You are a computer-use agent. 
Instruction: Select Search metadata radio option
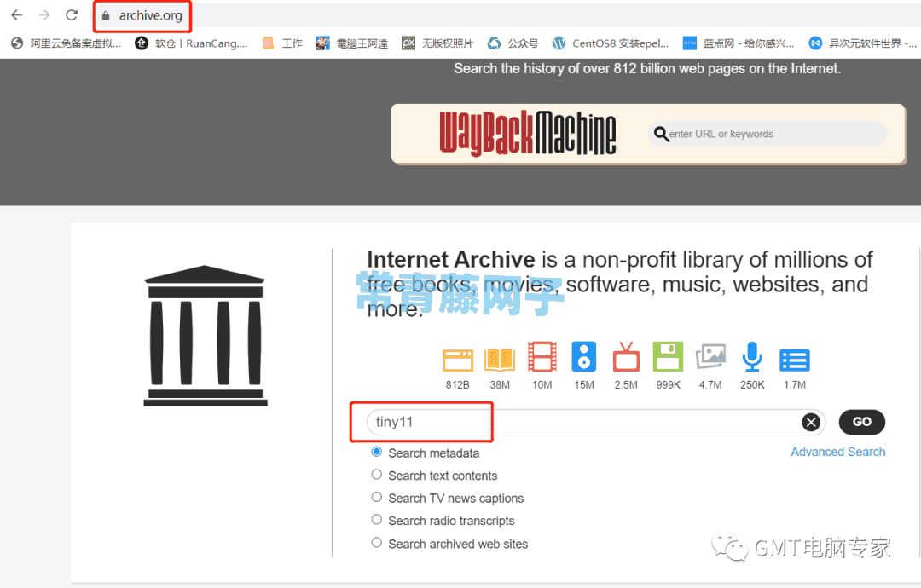coord(377,452)
